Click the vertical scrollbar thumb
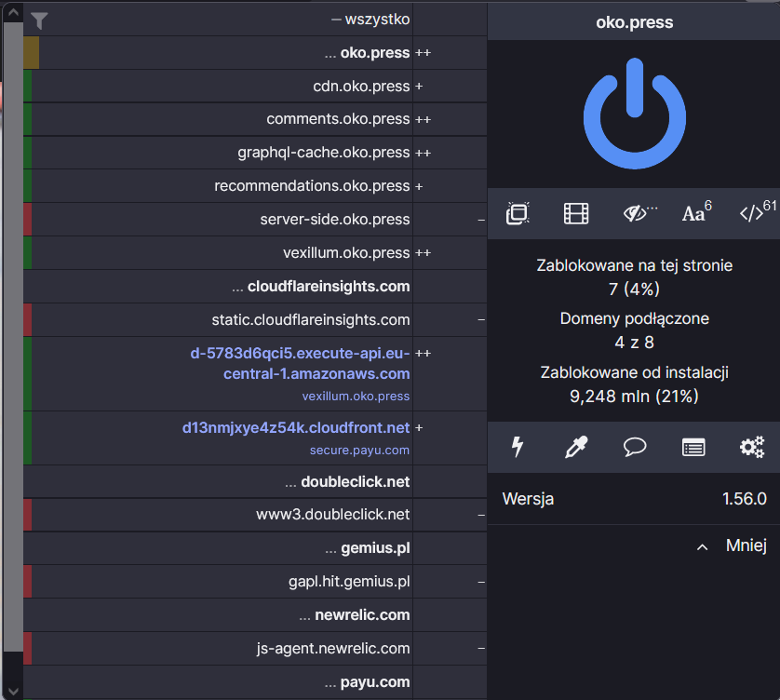Image resolution: width=780 pixels, height=700 pixels. [13, 336]
